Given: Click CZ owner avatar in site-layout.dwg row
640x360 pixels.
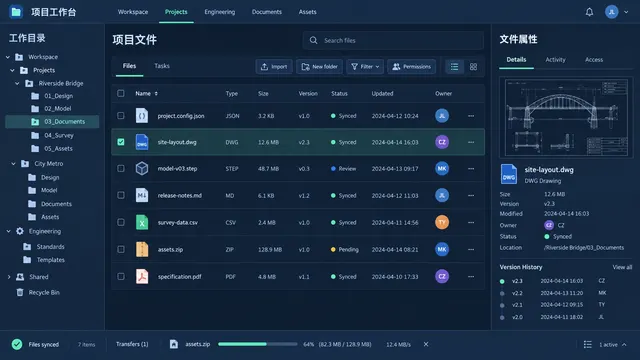Looking at the screenshot, I should 442,142.
